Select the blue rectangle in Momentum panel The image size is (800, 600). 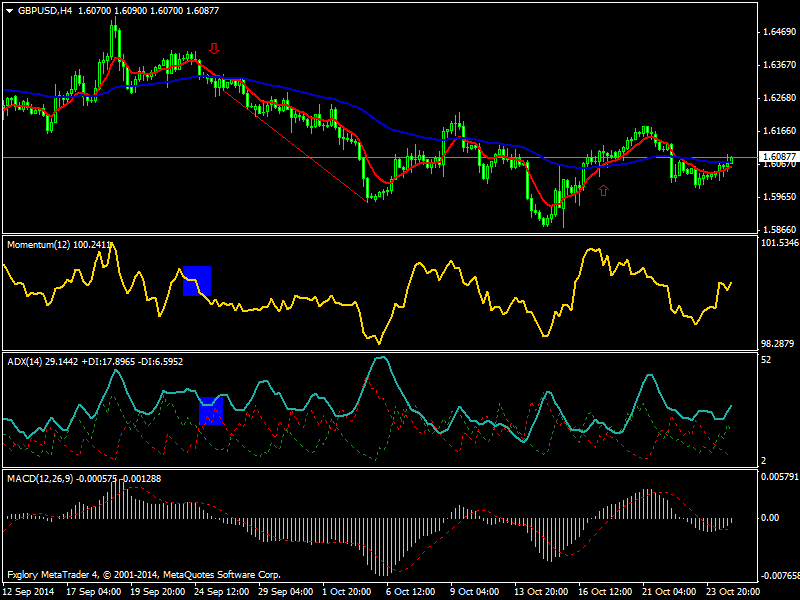tap(197, 281)
